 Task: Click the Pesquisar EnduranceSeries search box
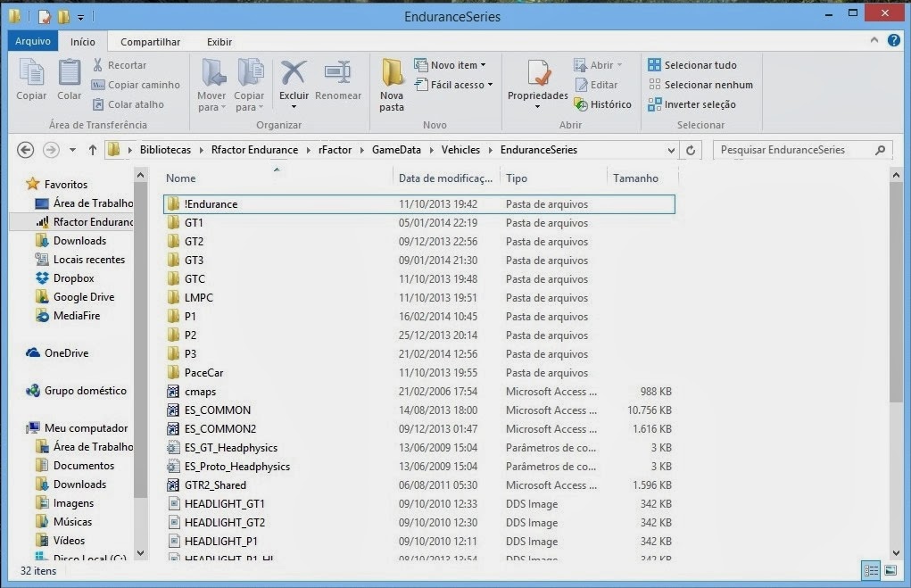794,150
